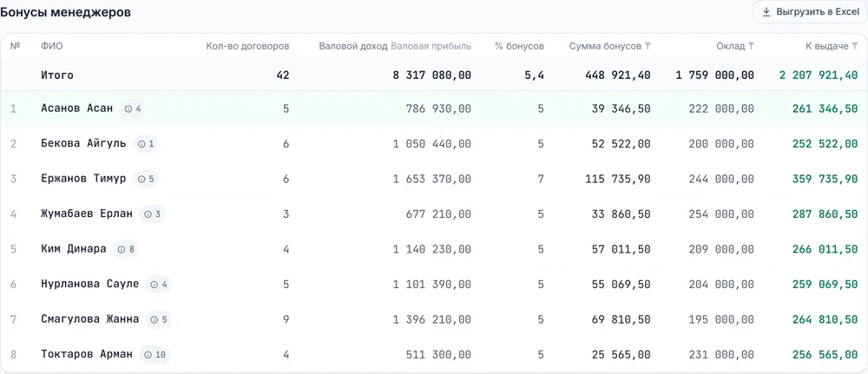The width and height of the screenshot is (868, 374).
Task: Click the Бонусы менеджеров page title
Action: point(65,12)
